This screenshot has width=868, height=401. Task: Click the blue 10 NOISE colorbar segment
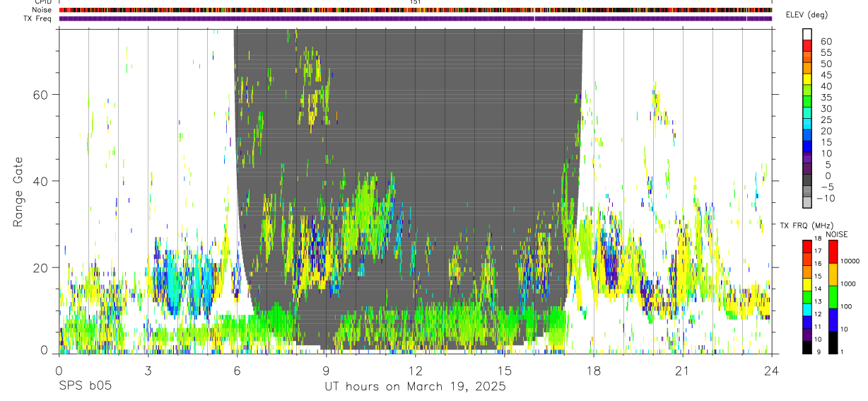(833, 320)
